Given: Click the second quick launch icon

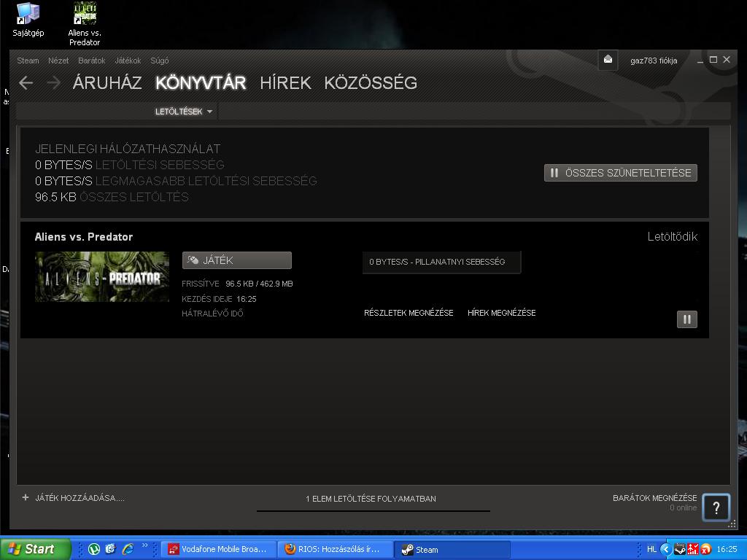Looking at the screenshot, I should coord(111,549).
